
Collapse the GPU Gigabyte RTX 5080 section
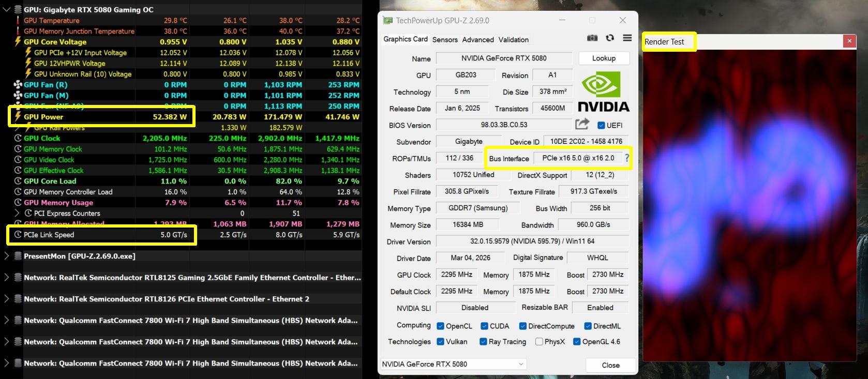pyautogui.click(x=7, y=9)
